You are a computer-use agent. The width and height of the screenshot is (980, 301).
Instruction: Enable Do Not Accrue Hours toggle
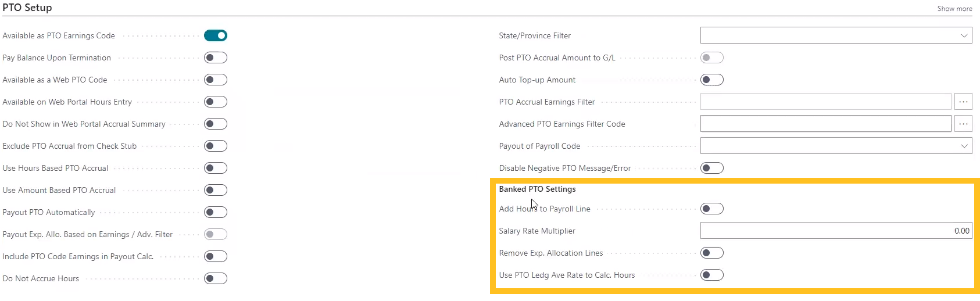coord(216,278)
